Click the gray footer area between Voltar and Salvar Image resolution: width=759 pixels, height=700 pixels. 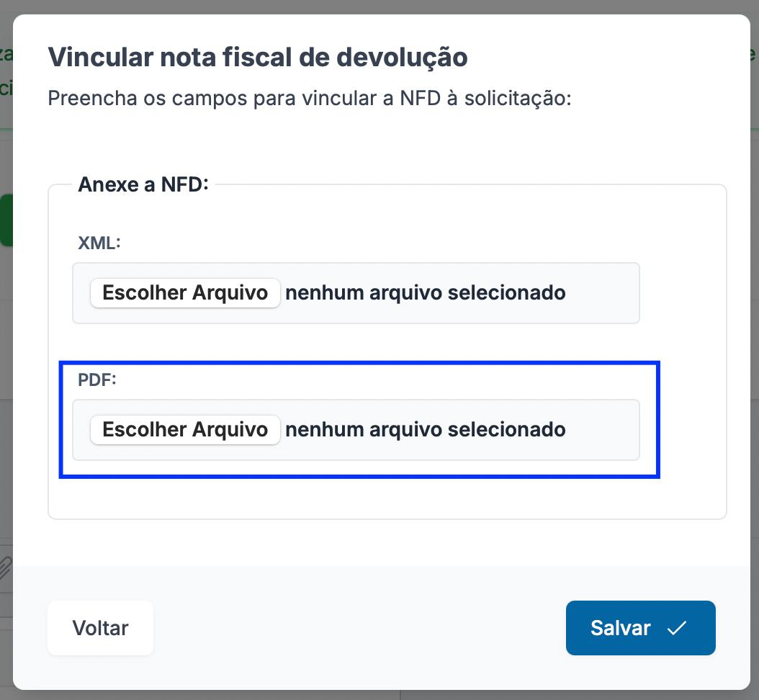coord(360,628)
